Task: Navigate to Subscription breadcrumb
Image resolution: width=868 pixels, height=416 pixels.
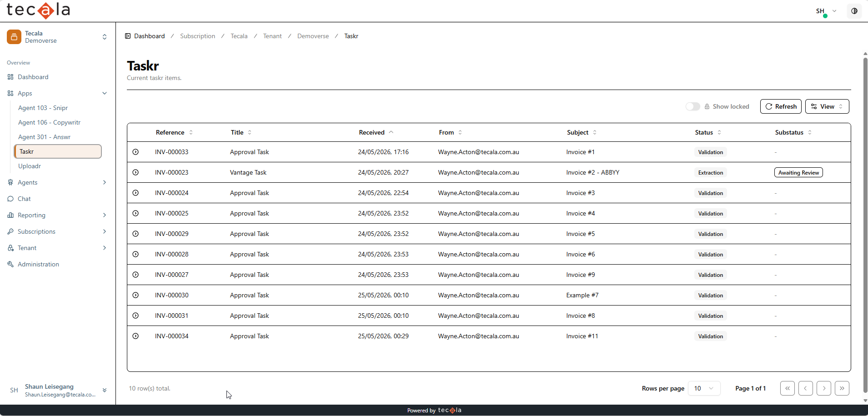Action: [197, 36]
